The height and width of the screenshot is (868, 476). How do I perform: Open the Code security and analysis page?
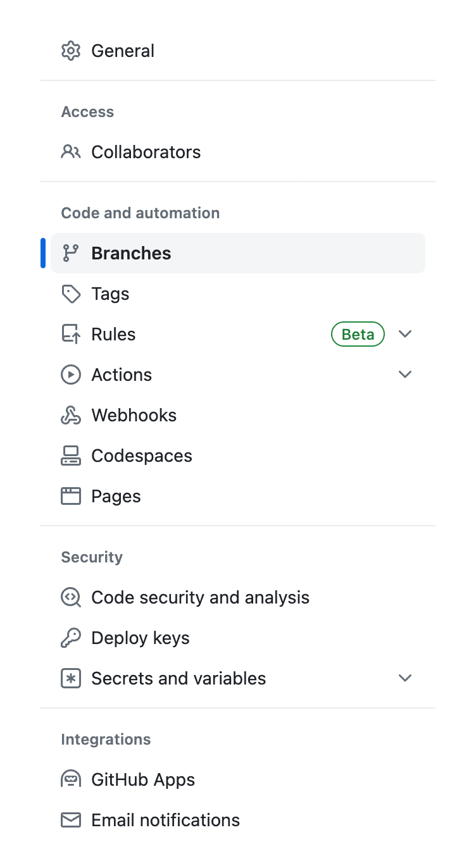click(200, 597)
